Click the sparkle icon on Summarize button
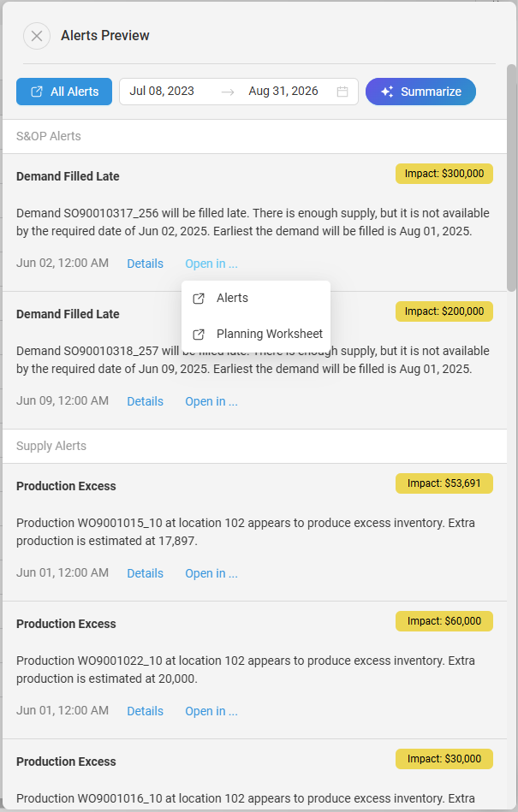Viewport: 518px width, 812px height. tap(388, 92)
